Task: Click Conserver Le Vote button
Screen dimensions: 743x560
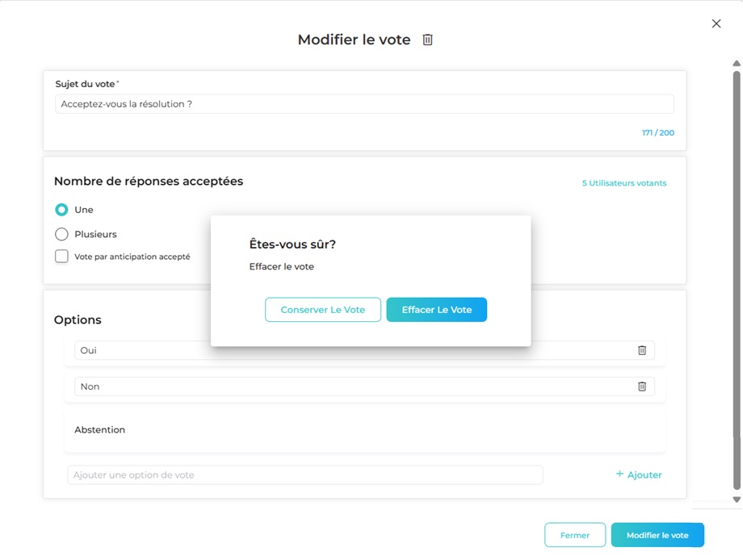Action: (323, 310)
